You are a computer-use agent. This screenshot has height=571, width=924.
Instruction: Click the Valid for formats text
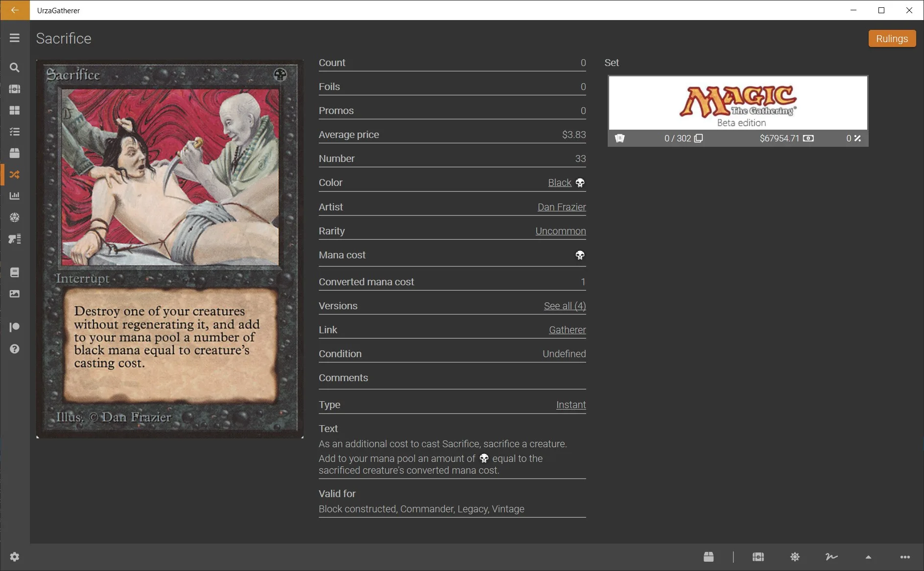coord(421,509)
